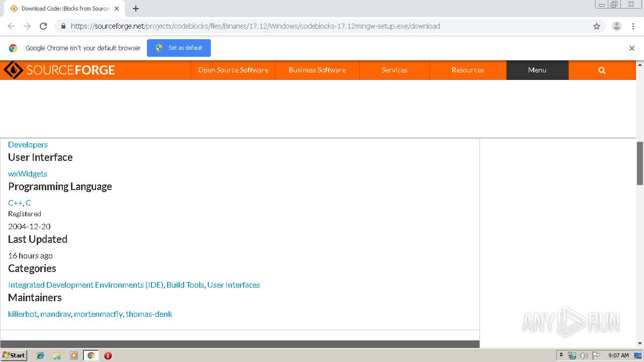Image resolution: width=644 pixels, height=362 pixels.
Task: Click the page vertical scrollbar thumb
Action: coord(640,163)
